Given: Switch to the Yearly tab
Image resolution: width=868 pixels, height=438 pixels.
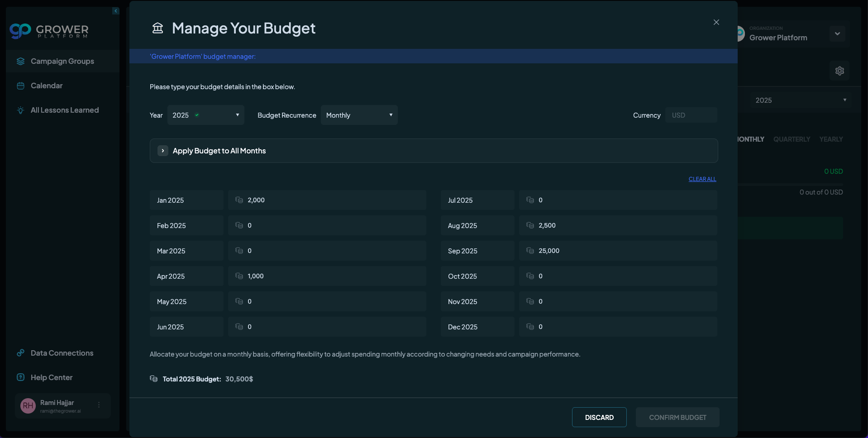Looking at the screenshot, I should [x=831, y=139].
